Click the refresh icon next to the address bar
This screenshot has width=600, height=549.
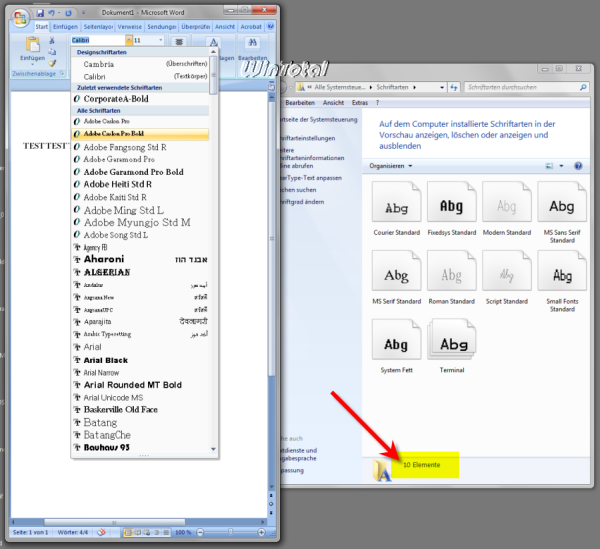point(454,87)
